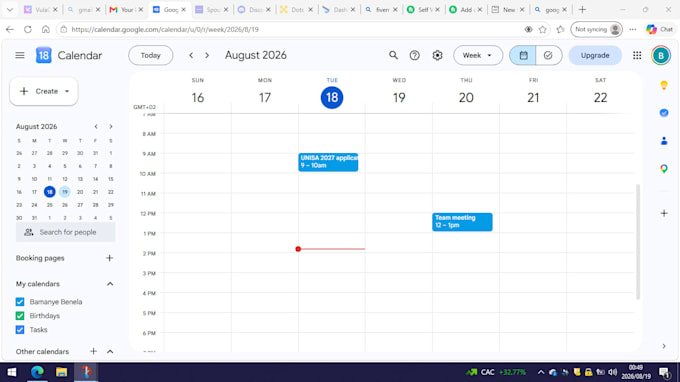Click the Not syncing profile button
Image resolution: width=680 pixels, height=382 pixels.
tap(597, 29)
